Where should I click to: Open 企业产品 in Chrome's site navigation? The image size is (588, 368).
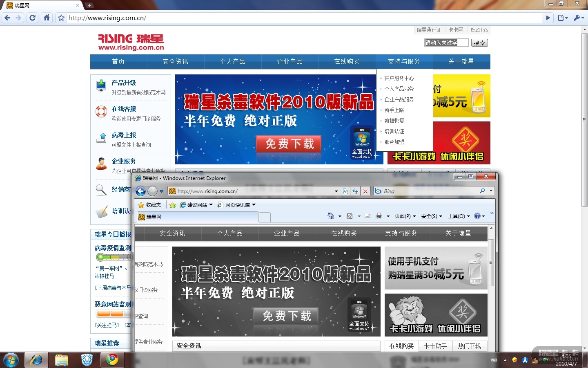[x=290, y=61]
